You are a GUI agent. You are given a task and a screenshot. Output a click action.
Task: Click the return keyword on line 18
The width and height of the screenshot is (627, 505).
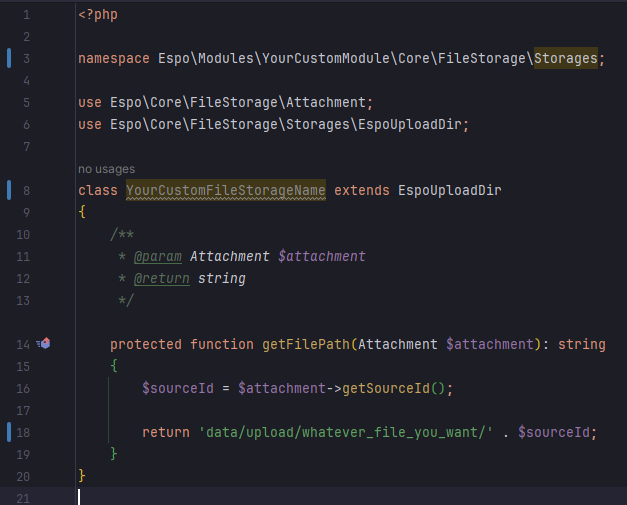coord(166,432)
